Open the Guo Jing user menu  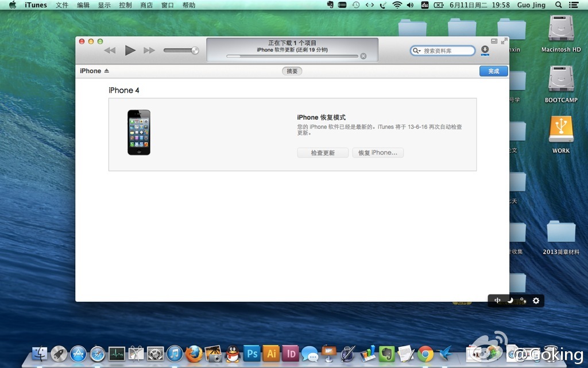(531, 5)
